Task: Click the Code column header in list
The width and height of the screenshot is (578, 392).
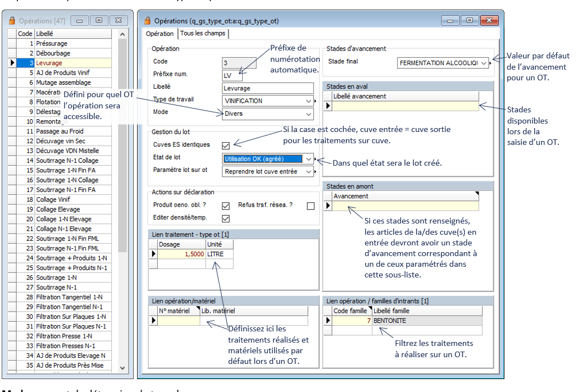Action: pos(25,34)
